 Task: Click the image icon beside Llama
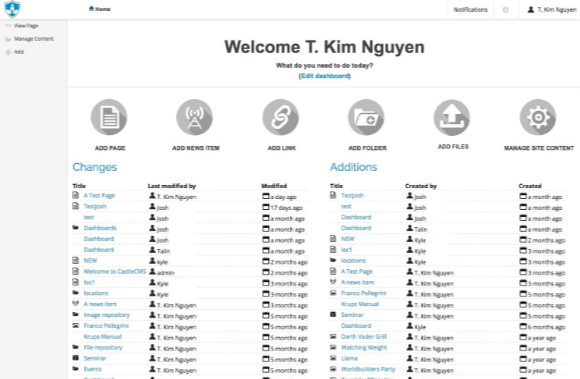click(333, 358)
